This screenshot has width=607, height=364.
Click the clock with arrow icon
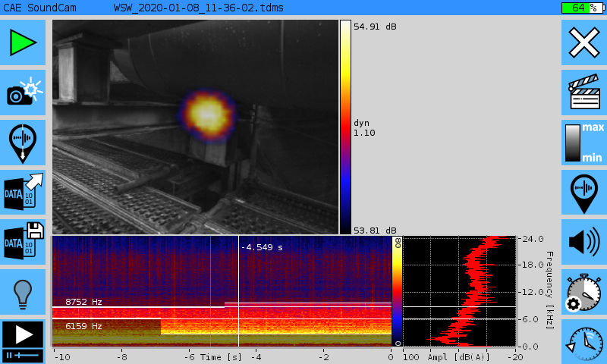tap(583, 340)
